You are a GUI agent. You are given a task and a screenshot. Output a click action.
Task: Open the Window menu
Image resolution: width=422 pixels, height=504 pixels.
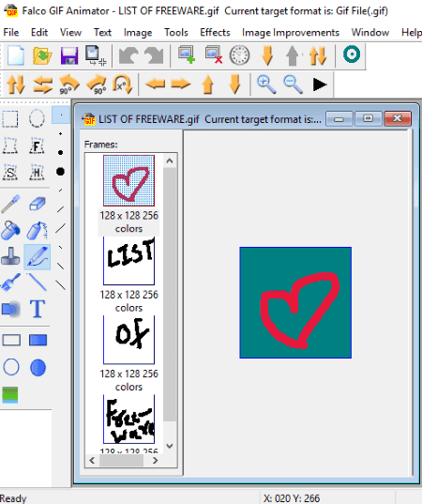tap(370, 32)
